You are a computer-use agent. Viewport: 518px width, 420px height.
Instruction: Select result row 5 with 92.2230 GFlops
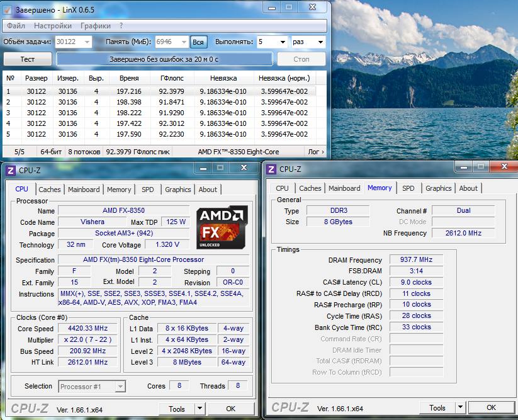pos(159,134)
